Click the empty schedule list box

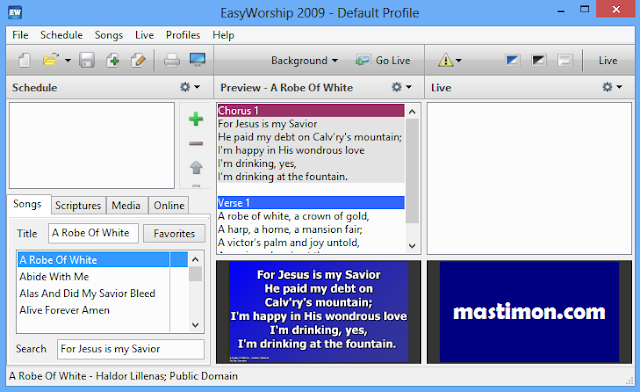click(x=92, y=145)
